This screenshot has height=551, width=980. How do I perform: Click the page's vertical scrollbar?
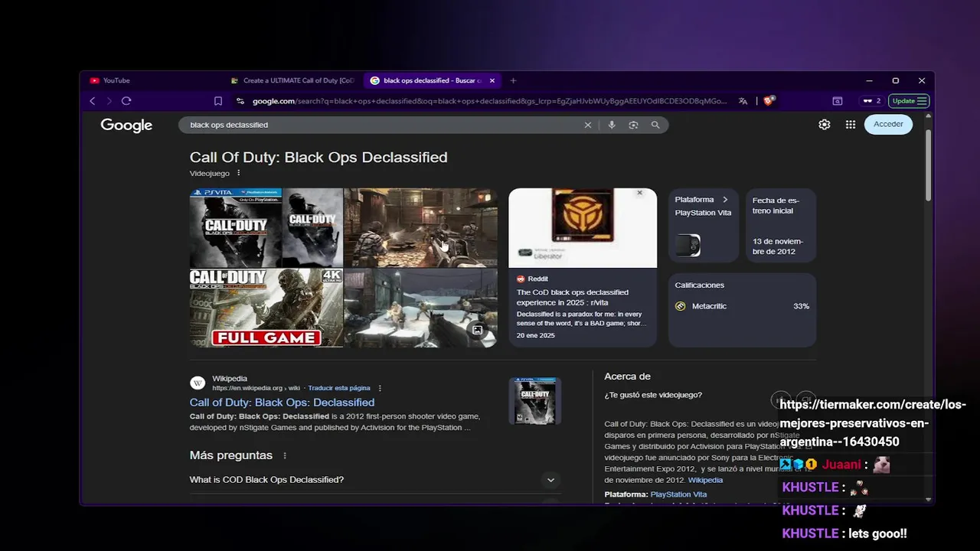929,165
